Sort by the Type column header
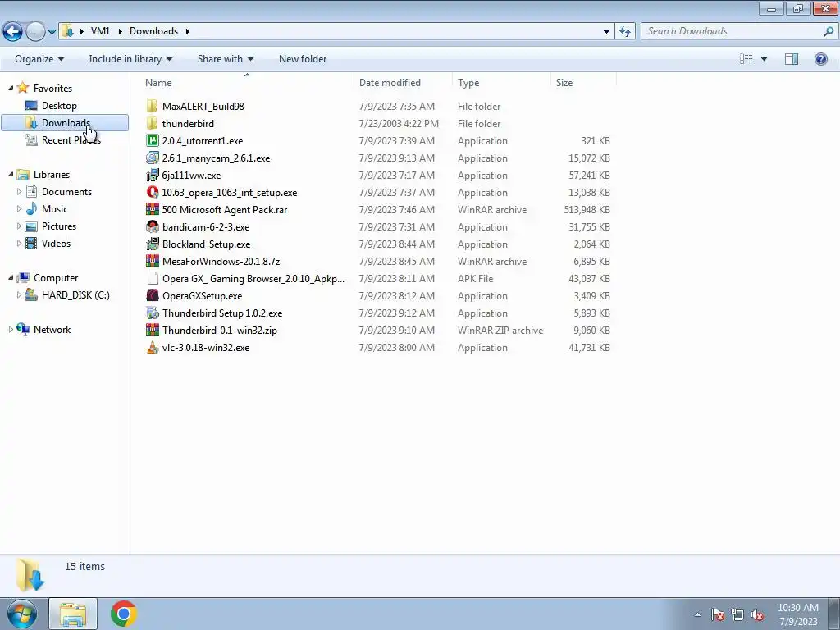The width and height of the screenshot is (840, 630). click(468, 83)
